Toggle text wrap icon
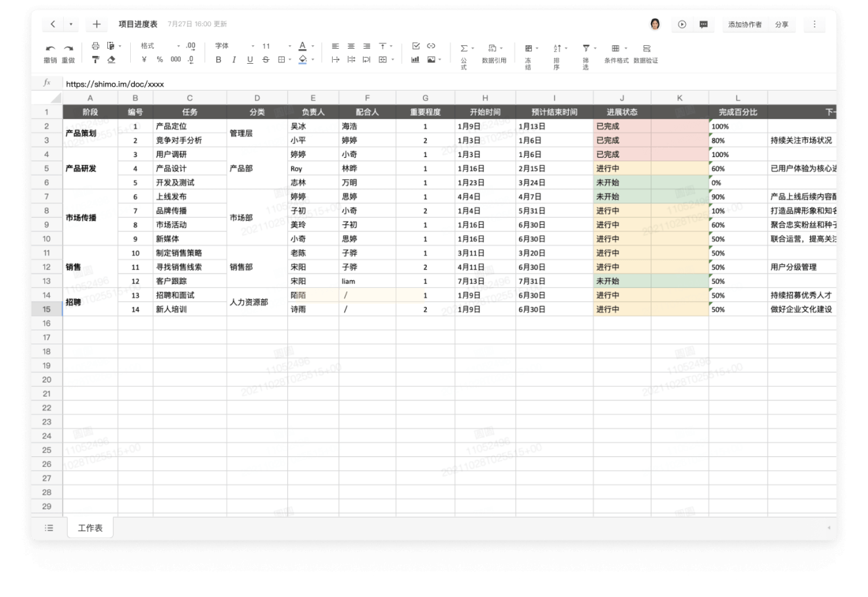868x597 pixels. [x=366, y=59]
